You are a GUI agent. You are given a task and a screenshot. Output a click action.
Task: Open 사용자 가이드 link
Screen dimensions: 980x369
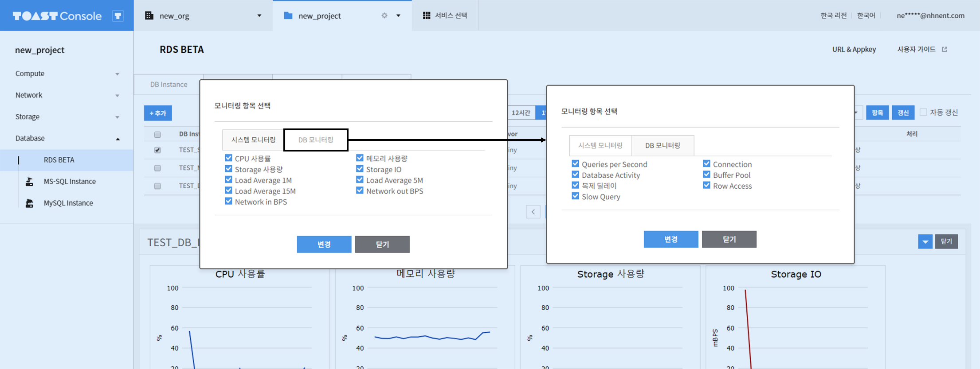916,49
